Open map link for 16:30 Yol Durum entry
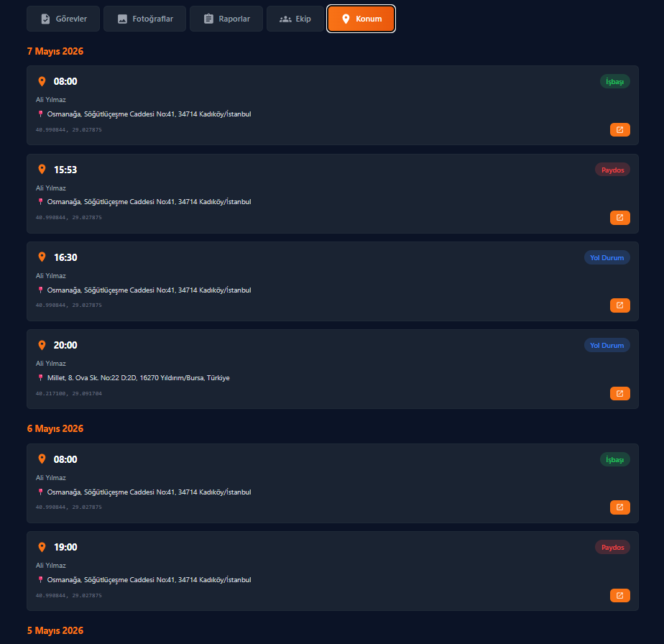The width and height of the screenshot is (664, 644). point(620,305)
